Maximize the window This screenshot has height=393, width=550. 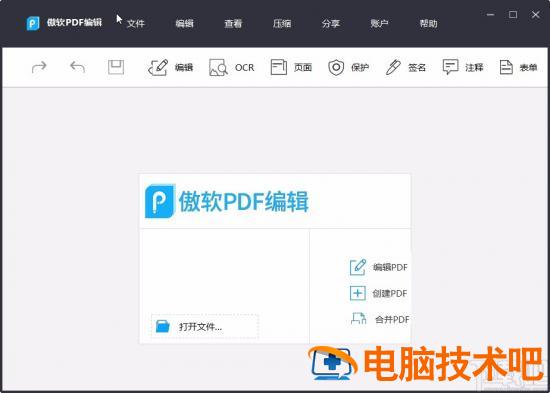513,15
